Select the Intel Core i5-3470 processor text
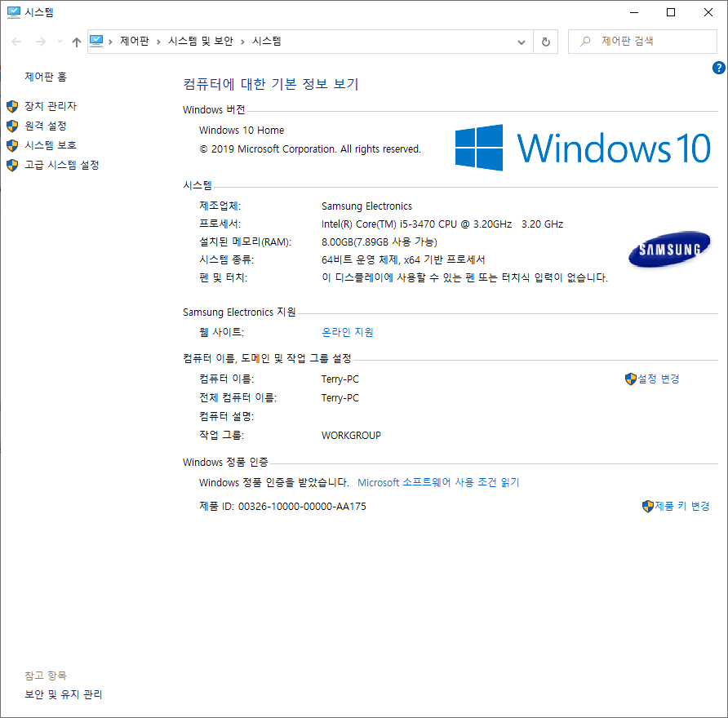The image size is (728, 718). (x=442, y=224)
